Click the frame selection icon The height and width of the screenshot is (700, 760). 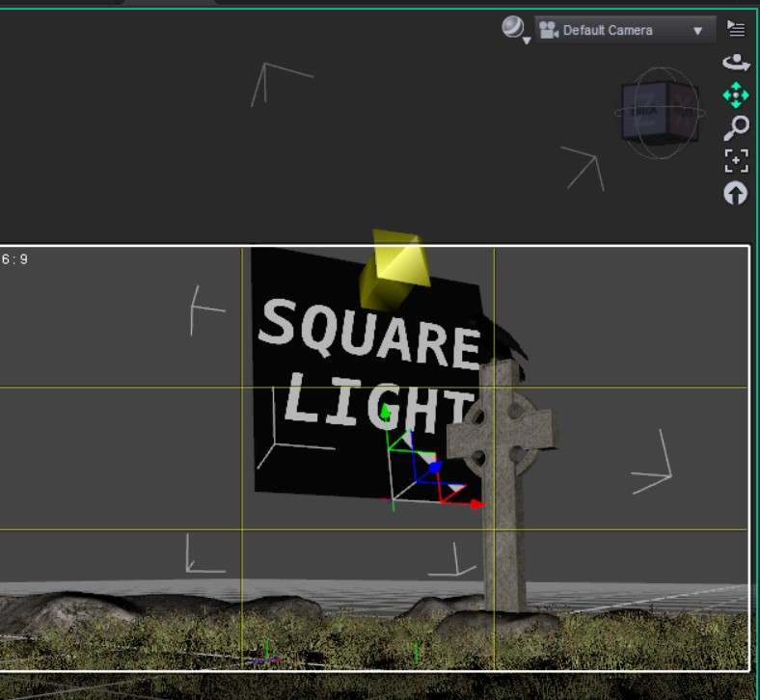pos(736,161)
